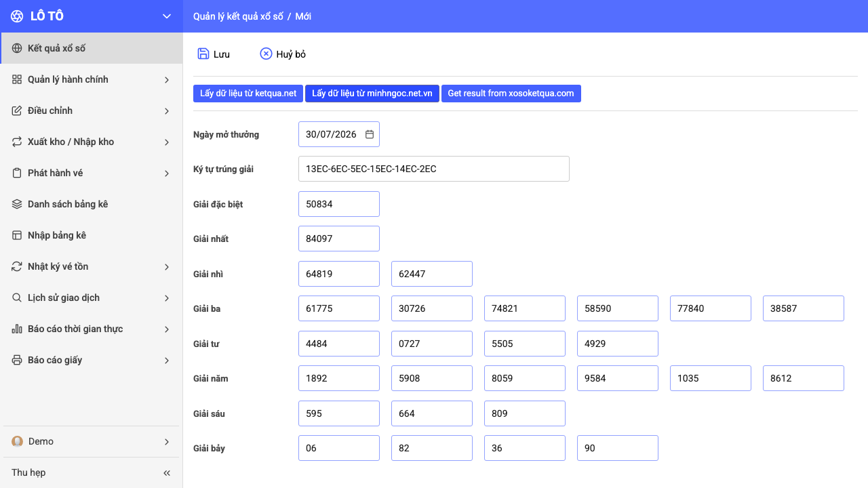The image size is (868, 488).
Task: Click the Huỷ bỏ cancel icon
Action: point(266,54)
